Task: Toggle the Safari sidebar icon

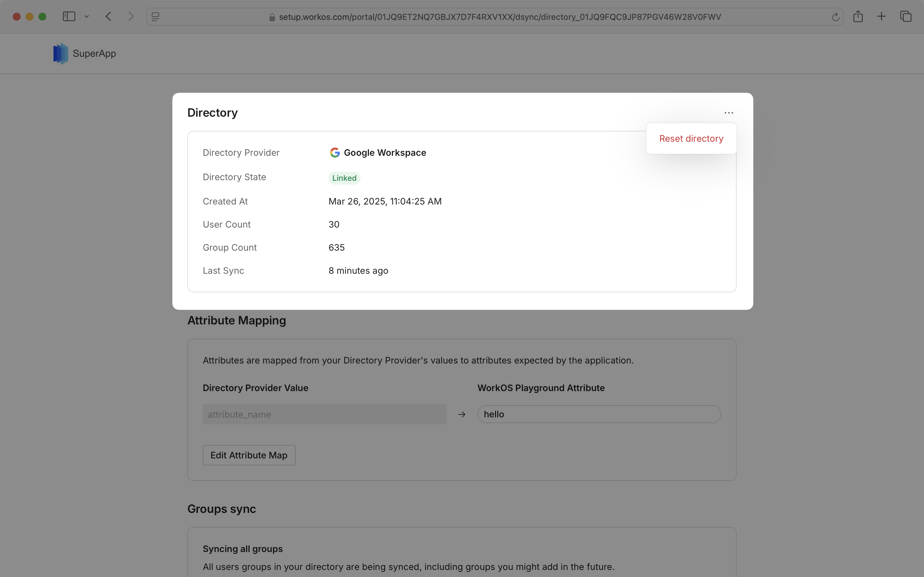Action: [x=69, y=16]
